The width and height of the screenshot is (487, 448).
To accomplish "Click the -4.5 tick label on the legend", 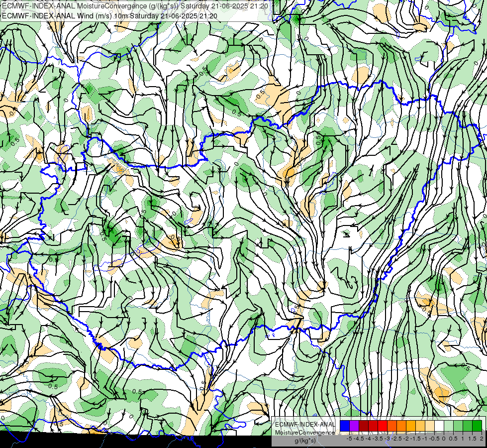I will pos(359,439).
